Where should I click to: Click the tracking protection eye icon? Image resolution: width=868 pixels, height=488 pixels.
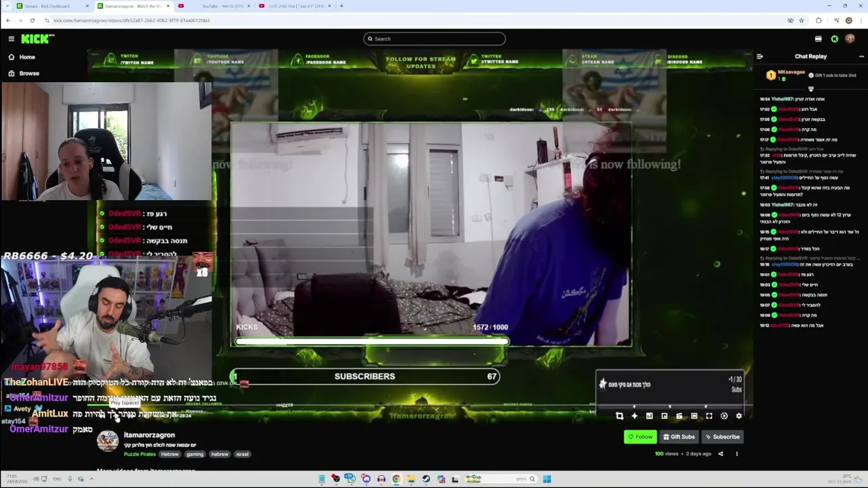(790, 20)
